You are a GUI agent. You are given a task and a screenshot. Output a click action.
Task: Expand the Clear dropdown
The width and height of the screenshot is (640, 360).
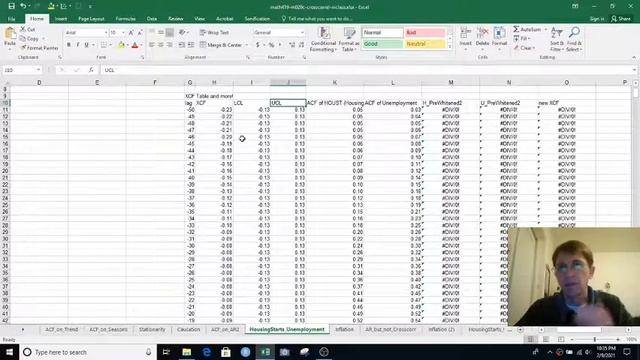534,48
